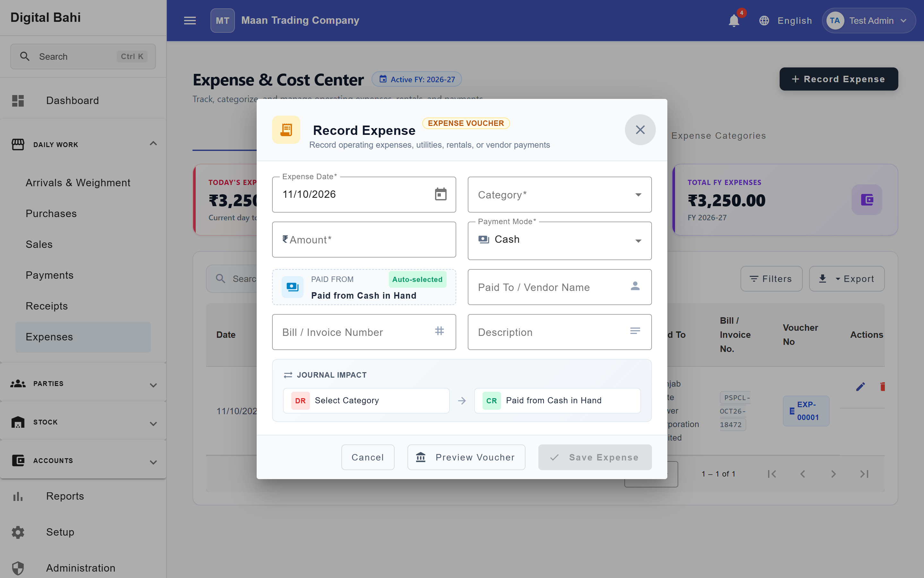Viewport: 924px width, 578px height.
Task: Open the Payment Mode dropdown showing Cash
Action: point(559,241)
